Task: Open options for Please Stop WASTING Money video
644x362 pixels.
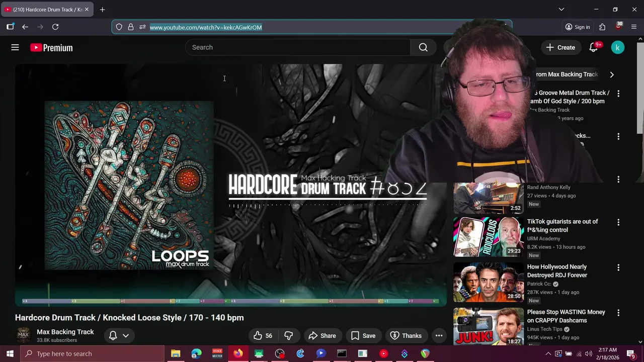Action: (x=618, y=313)
